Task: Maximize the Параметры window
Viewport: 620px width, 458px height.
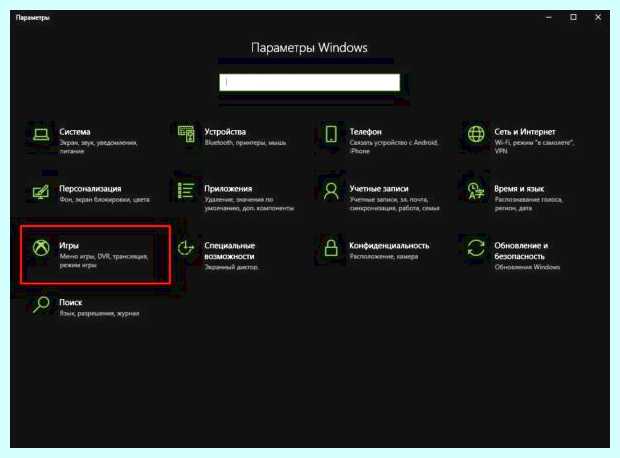Action: tap(573, 17)
